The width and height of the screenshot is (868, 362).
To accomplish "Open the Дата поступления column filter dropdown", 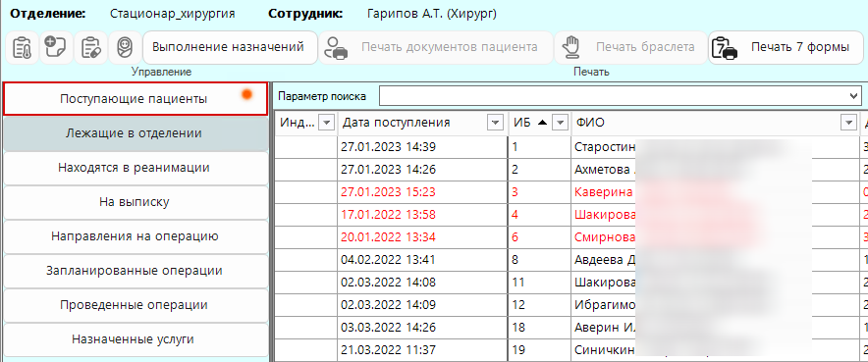I will point(494,123).
